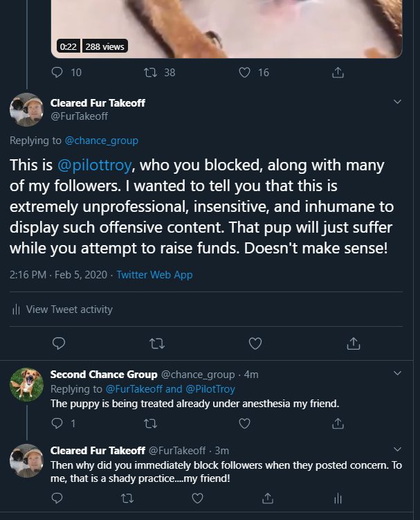420x520 pixels.
Task: Like the video tweet with 16 likes
Action: [244, 72]
